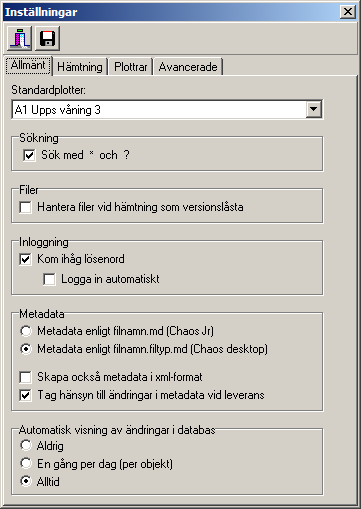Select Metadata enligt filnamn.filtyp.md (Chaos desktop)
This screenshot has height=509, width=361.
coord(26,349)
